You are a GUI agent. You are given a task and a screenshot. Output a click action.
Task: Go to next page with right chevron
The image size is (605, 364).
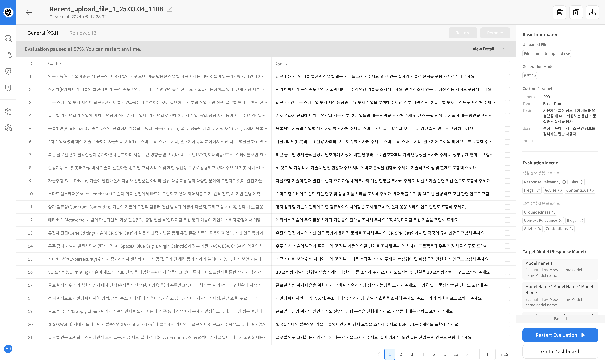pyautogui.click(x=467, y=354)
